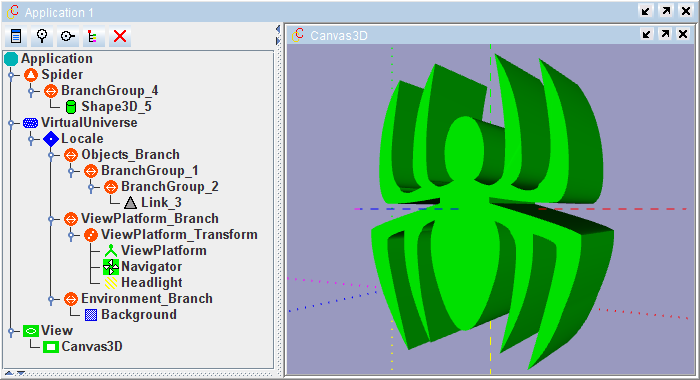The image size is (700, 380).
Task: Click the colored tree-view toolbar icon
Action: coord(94,36)
